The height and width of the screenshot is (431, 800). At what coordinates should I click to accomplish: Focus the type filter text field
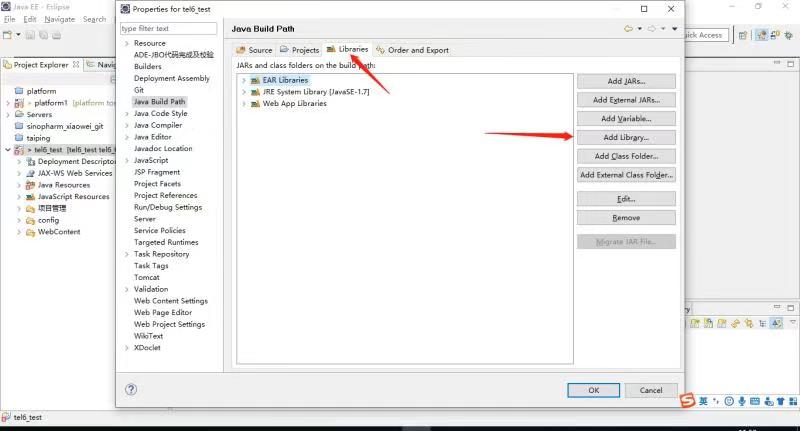[168, 29]
